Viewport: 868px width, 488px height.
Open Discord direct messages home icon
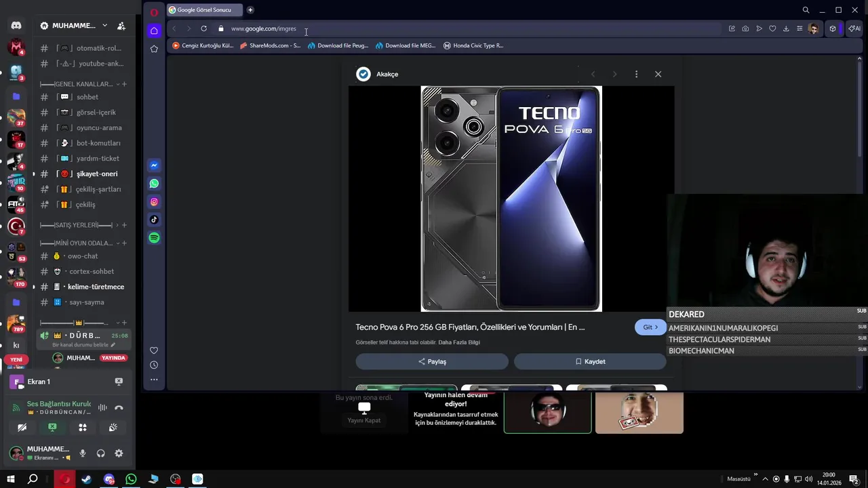[x=16, y=25]
